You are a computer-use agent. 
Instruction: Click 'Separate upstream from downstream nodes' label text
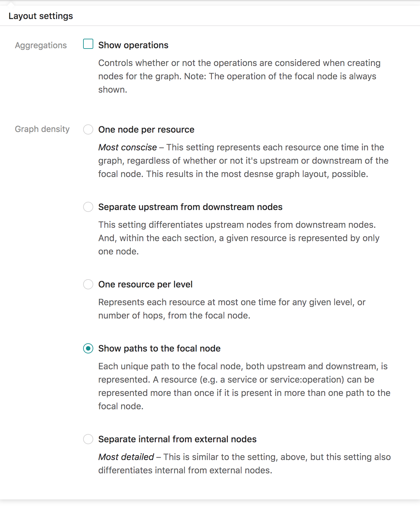pyautogui.click(x=190, y=207)
